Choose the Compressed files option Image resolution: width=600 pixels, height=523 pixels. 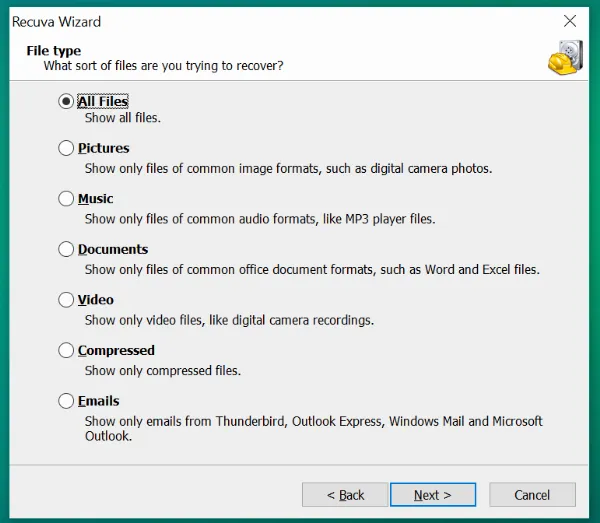tap(67, 350)
